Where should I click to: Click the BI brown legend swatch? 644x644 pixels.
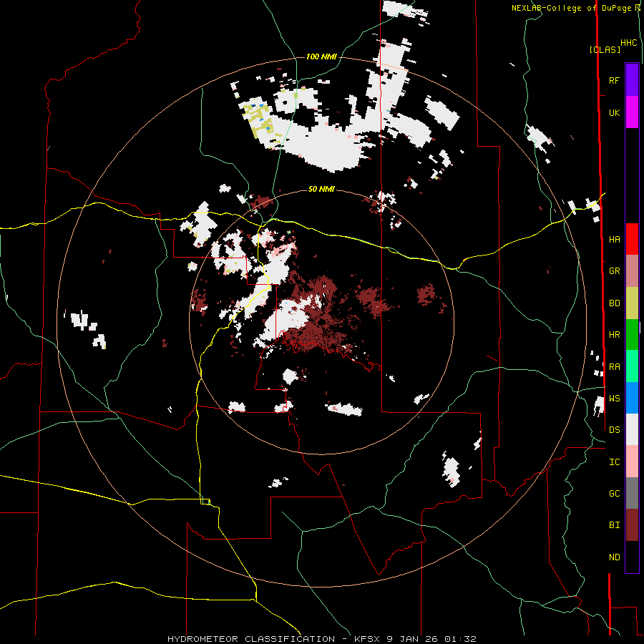click(632, 525)
